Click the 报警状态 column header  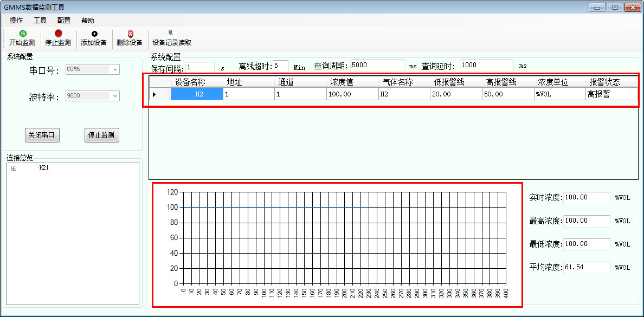coord(611,82)
